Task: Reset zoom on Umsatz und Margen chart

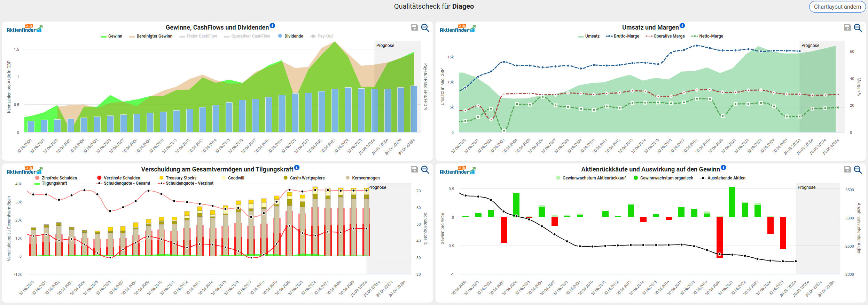Action: point(858,27)
